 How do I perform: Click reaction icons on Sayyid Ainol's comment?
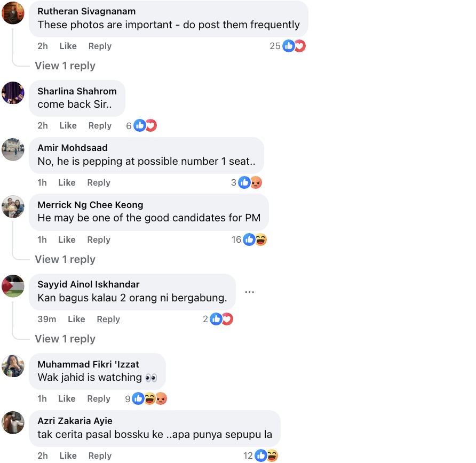[x=221, y=320]
